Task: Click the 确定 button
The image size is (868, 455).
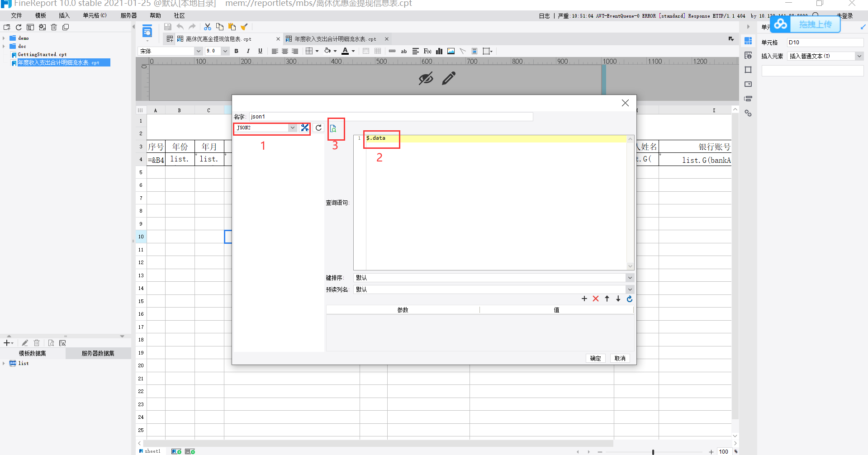Action: coord(596,358)
